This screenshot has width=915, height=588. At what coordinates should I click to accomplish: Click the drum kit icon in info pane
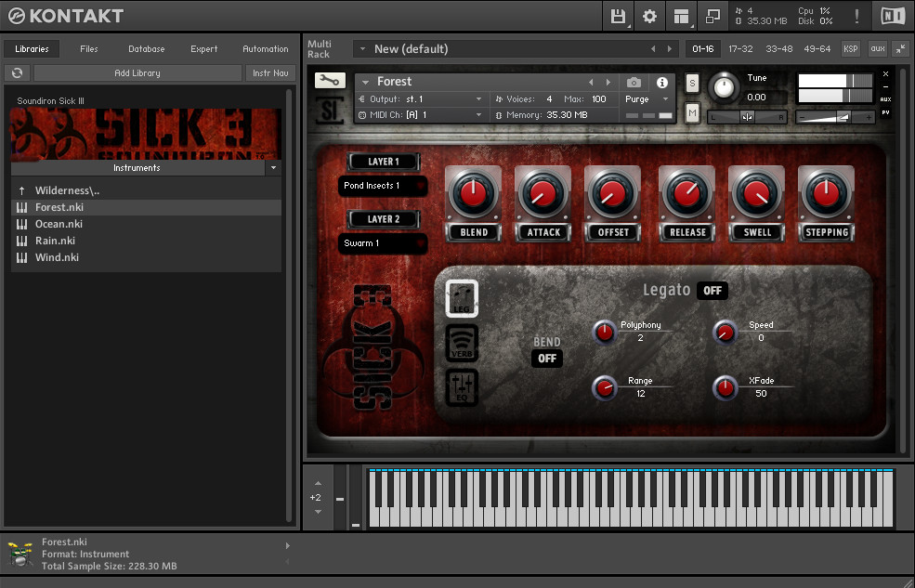click(x=20, y=554)
